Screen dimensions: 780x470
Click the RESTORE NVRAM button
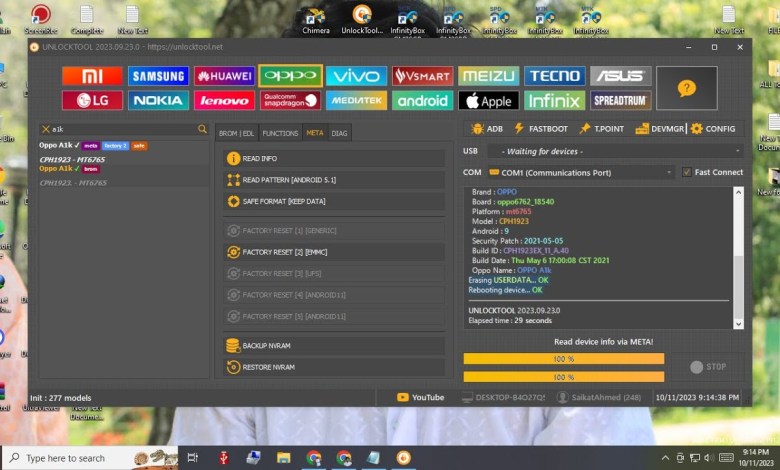334,367
